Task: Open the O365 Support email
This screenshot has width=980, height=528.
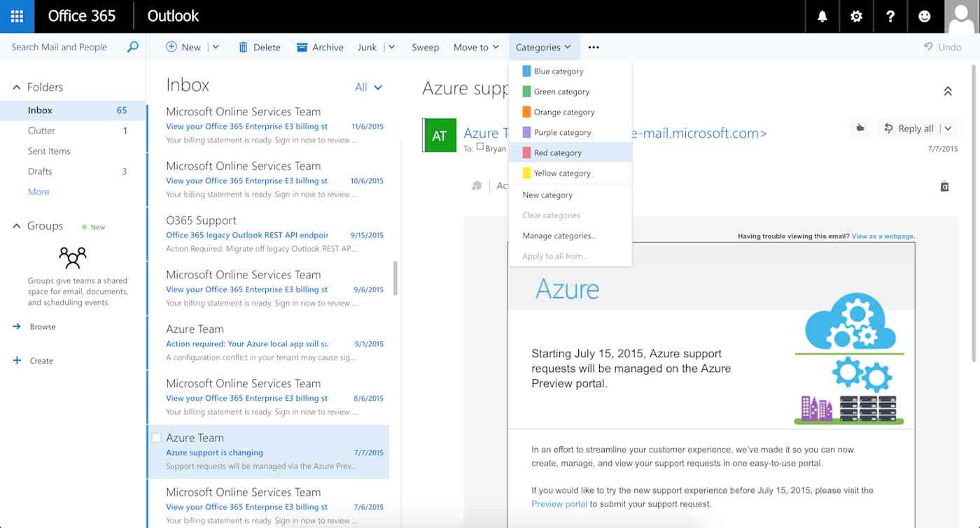Action: tap(268, 234)
